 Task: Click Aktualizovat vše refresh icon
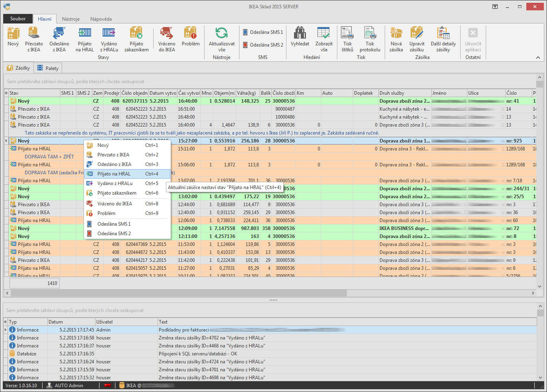[222, 39]
